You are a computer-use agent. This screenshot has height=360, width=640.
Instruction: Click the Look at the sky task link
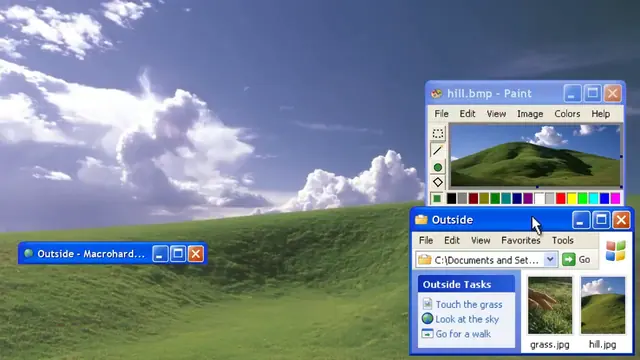(x=467, y=319)
